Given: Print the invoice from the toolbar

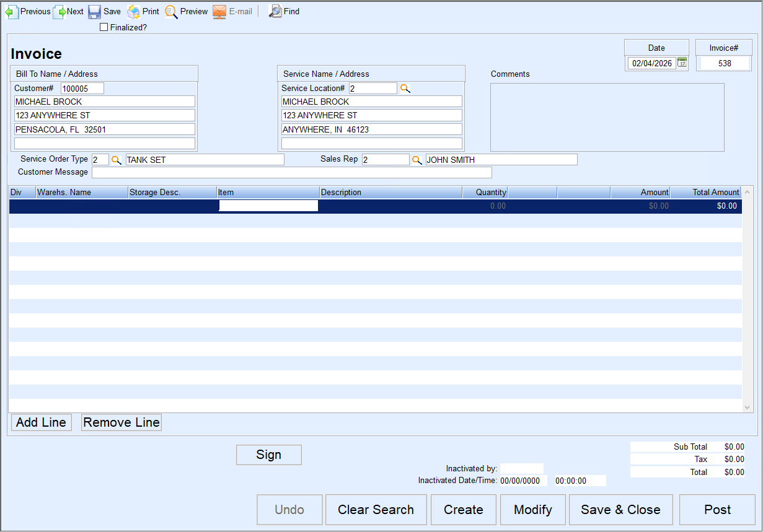Looking at the screenshot, I should 143,11.
